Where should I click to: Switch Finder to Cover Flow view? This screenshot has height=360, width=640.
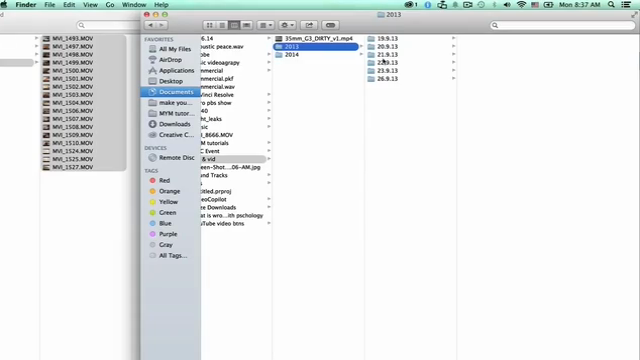point(246,25)
